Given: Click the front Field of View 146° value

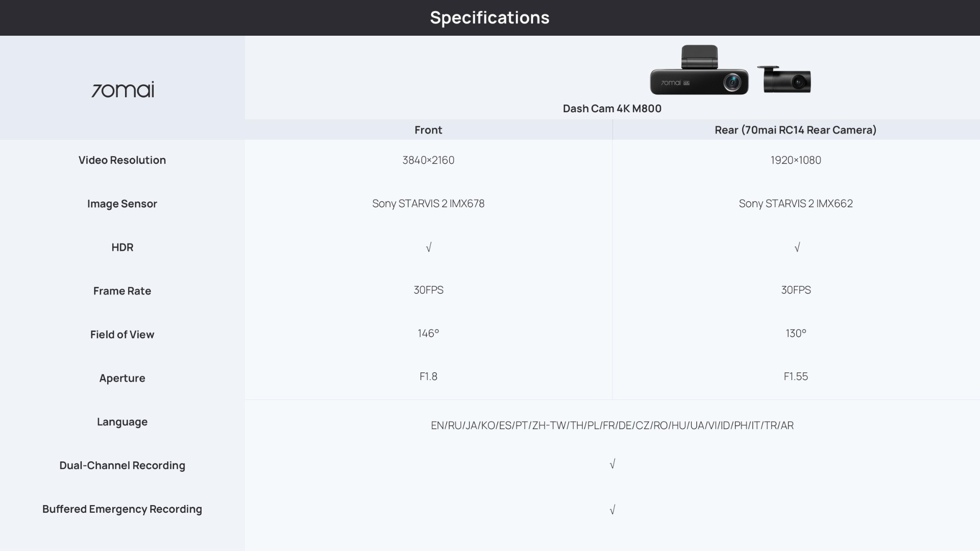Looking at the screenshot, I should (x=428, y=334).
